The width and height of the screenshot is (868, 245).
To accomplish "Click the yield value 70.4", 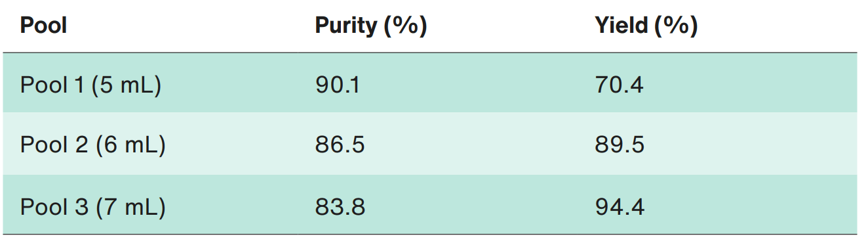I will tap(619, 85).
